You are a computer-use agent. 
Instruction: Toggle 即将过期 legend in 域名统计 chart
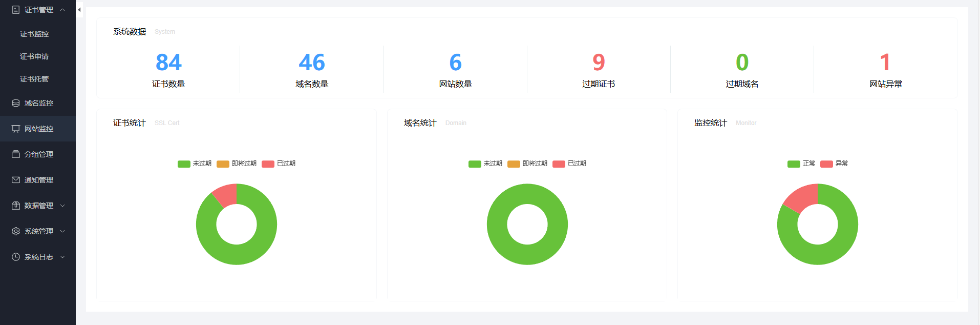coord(527,164)
